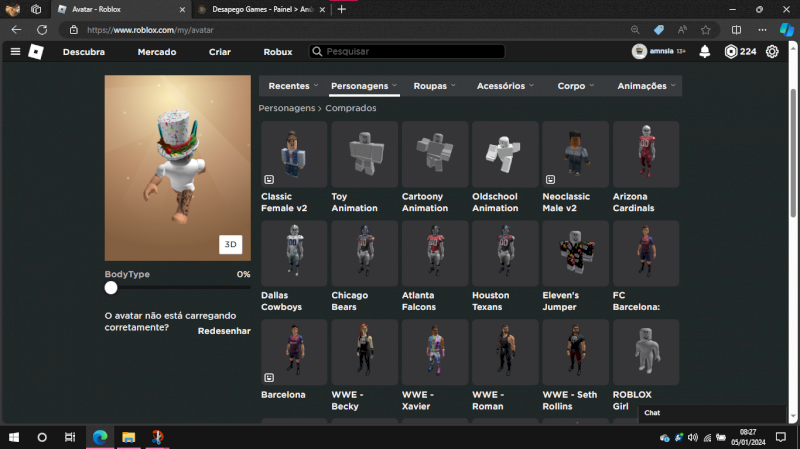This screenshot has height=449, width=800.
Task: Click the Personagens breadcrumb link
Action: [x=286, y=107]
